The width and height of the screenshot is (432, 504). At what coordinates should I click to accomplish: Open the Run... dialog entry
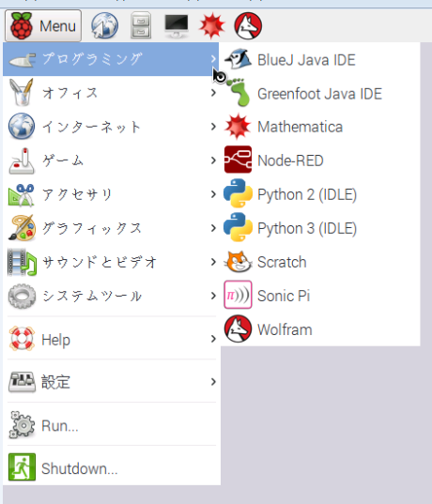112,425
